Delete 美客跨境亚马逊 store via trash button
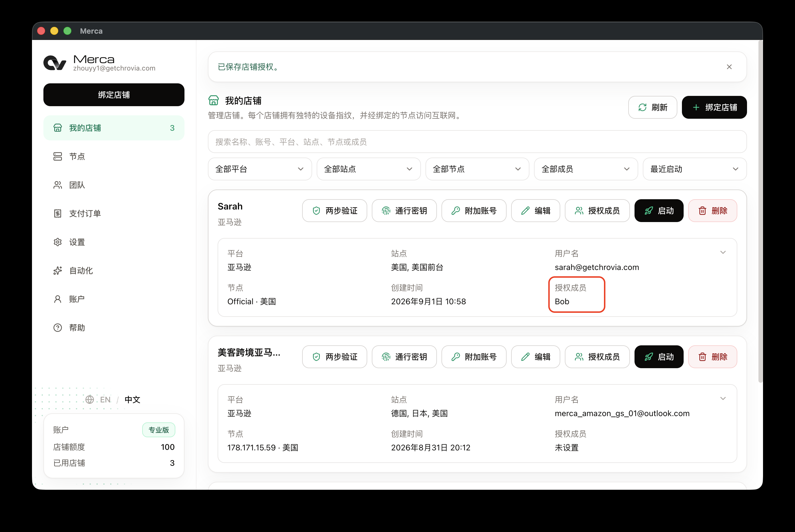Image resolution: width=795 pixels, height=532 pixels. pos(712,356)
